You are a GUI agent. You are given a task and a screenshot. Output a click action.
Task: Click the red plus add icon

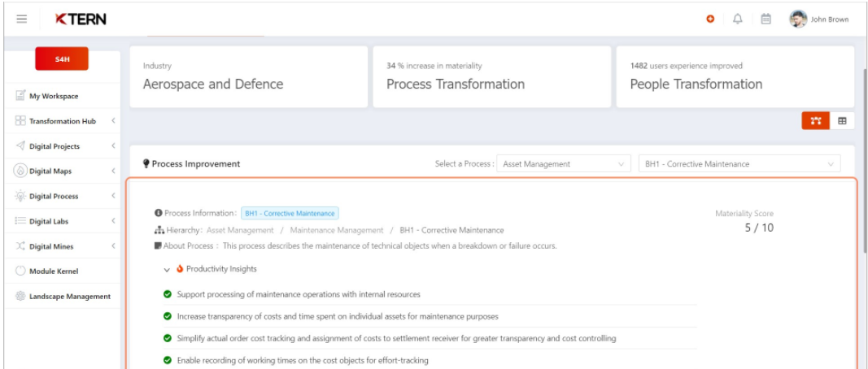(710, 19)
